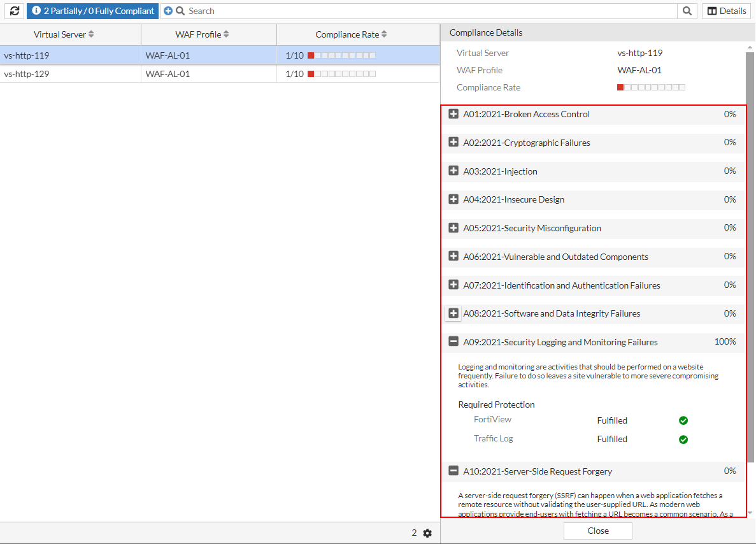Click the WAF Profile column header
The height and width of the screenshot is (544, 756).
click(x=209, y=34)
